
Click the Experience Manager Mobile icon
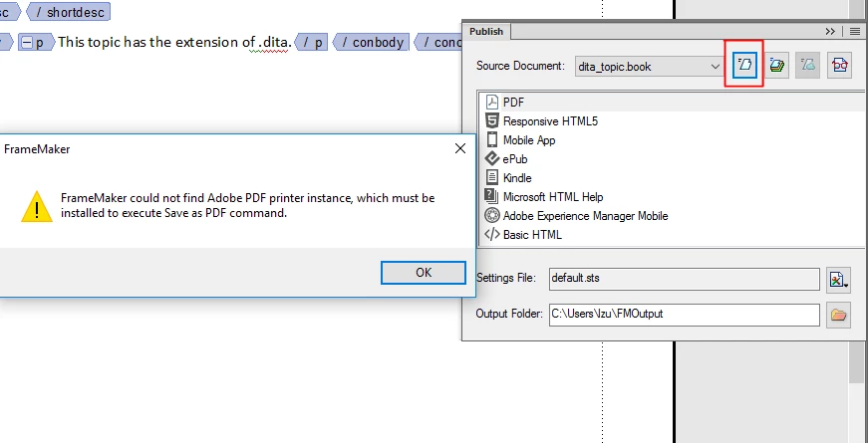coord(491,215)
